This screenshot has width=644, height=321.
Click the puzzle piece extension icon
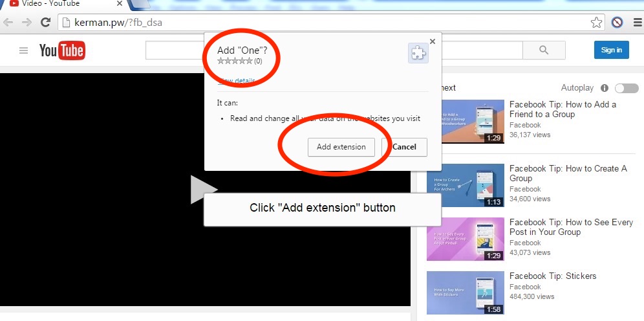(418, 53)
